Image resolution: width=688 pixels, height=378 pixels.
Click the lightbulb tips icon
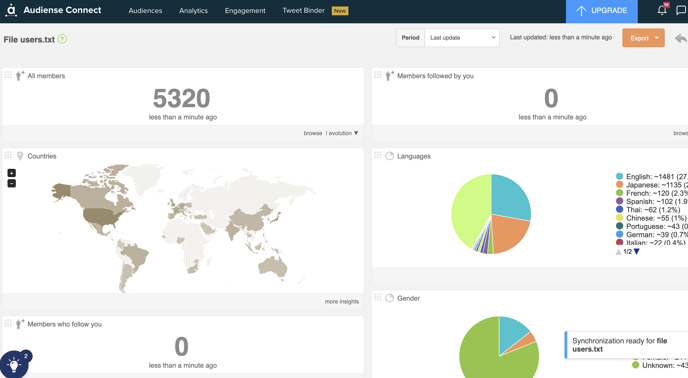[14, 364]
